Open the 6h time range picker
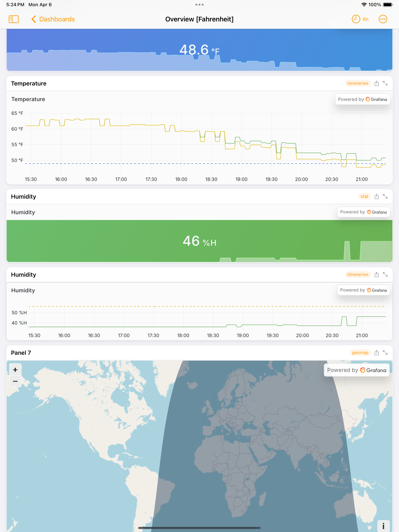The image size is (399, 532). pos(360,19)
